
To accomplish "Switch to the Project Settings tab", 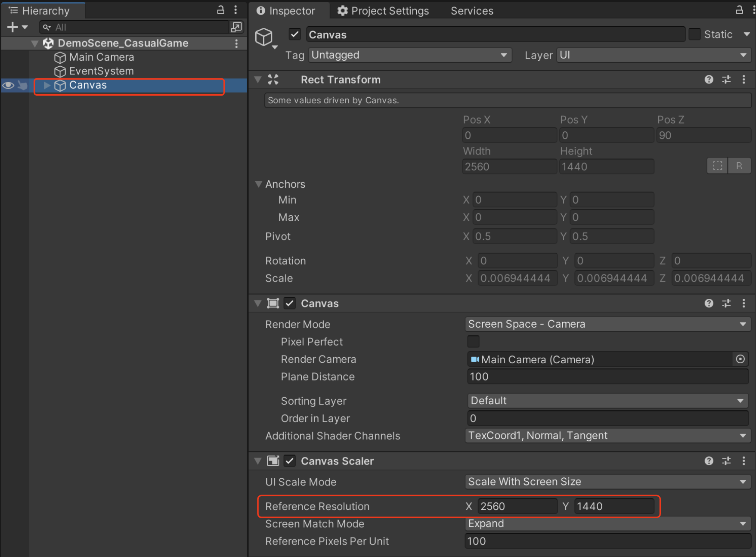I will [x=383, y=11].
